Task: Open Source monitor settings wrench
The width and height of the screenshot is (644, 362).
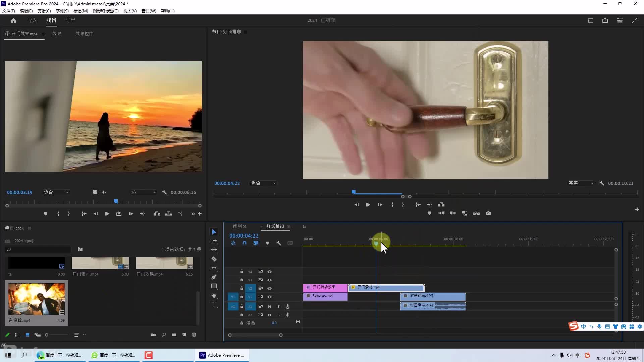Action: (164, 192)
